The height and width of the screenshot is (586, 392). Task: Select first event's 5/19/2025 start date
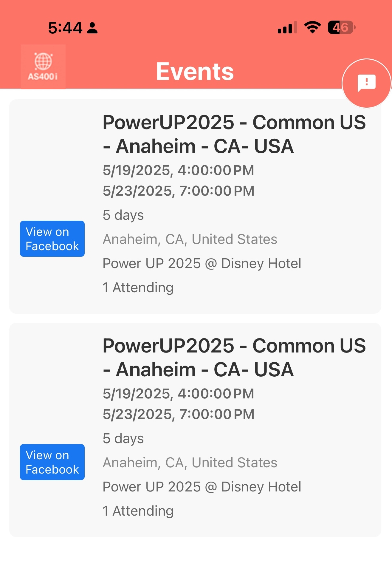tap(178, 170)
